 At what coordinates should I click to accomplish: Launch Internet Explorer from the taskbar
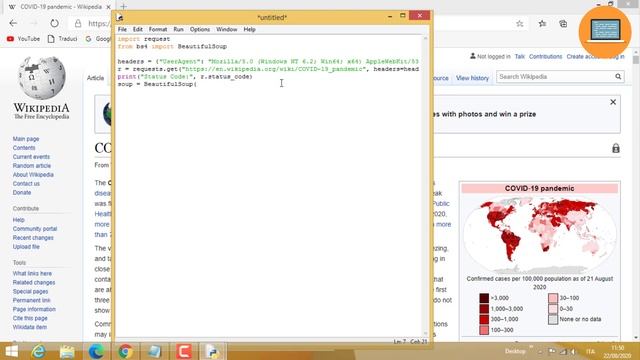[x=38, y=351]
